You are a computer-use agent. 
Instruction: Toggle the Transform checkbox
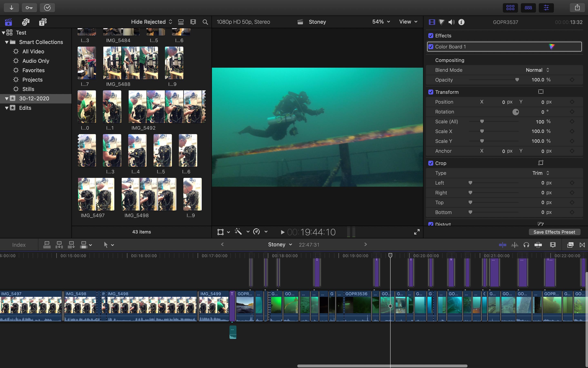point(431,92)
